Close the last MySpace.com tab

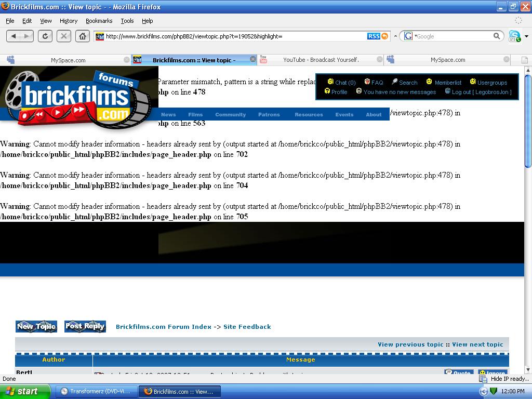point(506,59)
